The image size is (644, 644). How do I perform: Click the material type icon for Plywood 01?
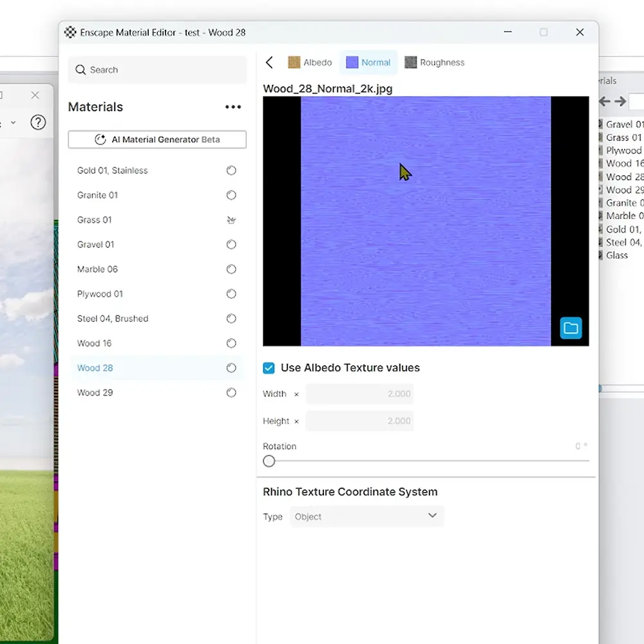231,294
